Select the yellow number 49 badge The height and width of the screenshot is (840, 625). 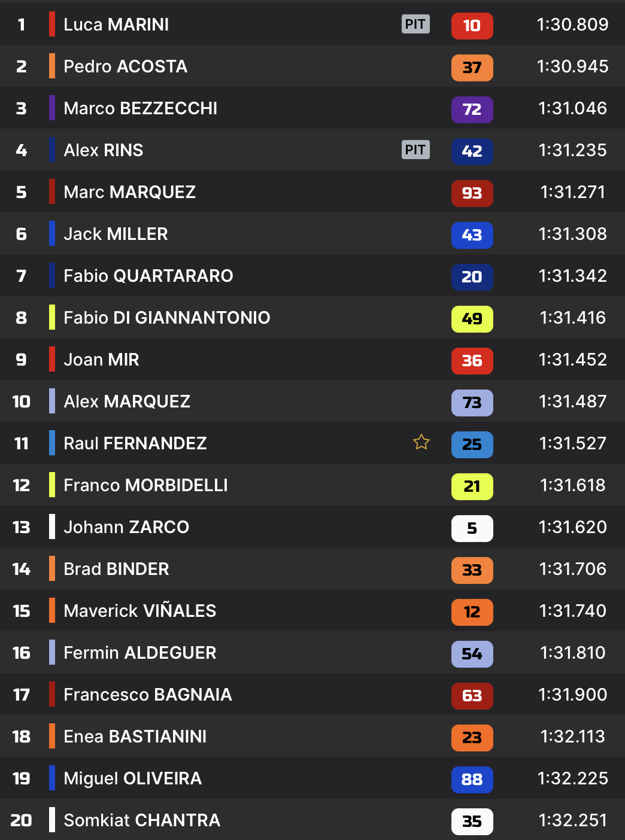(472, 319)
